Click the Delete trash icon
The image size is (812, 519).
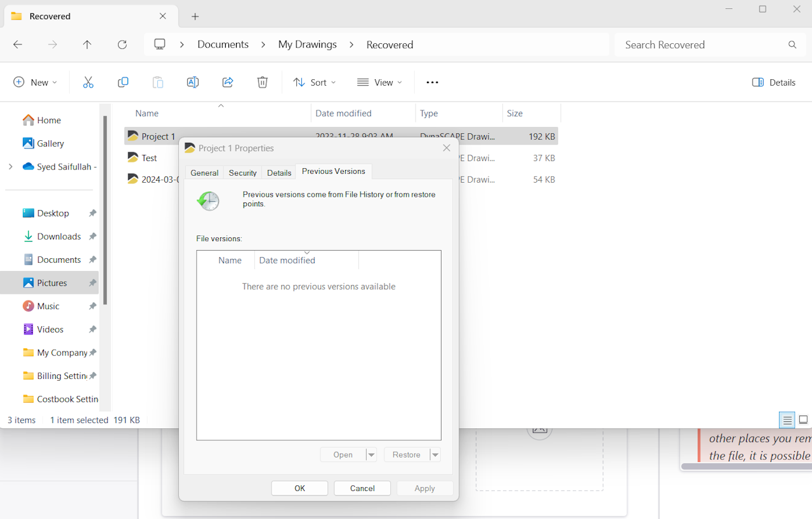263,82
